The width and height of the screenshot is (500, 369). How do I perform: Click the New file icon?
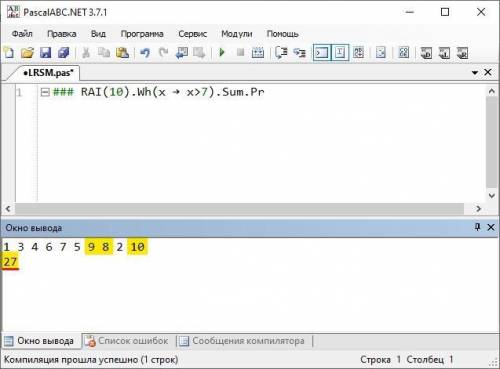pos(9,53)
